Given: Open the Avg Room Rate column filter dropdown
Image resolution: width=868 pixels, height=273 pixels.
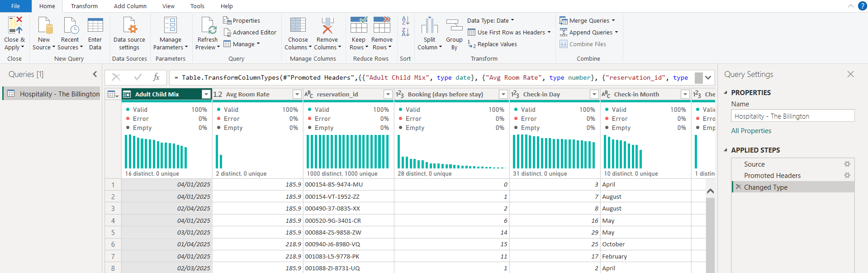Looking at the screenshot, I should (297, 94).
